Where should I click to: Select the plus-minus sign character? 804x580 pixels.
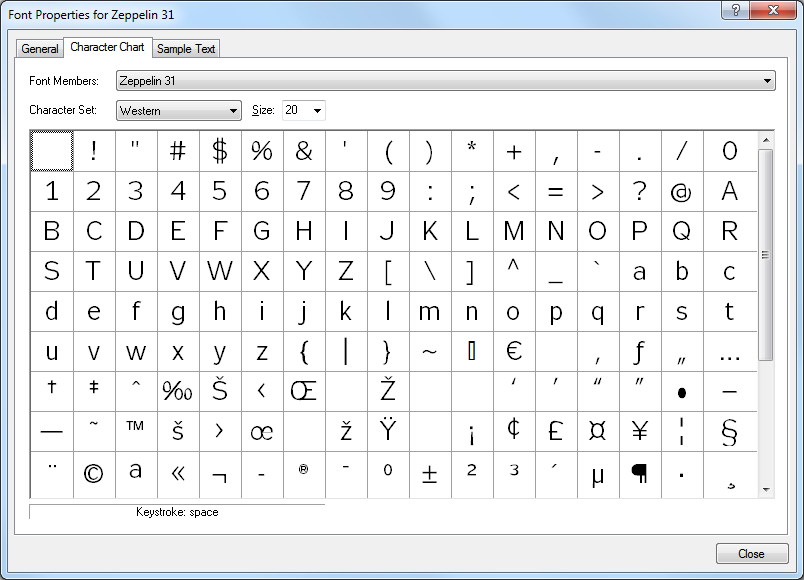pos(430,471)
